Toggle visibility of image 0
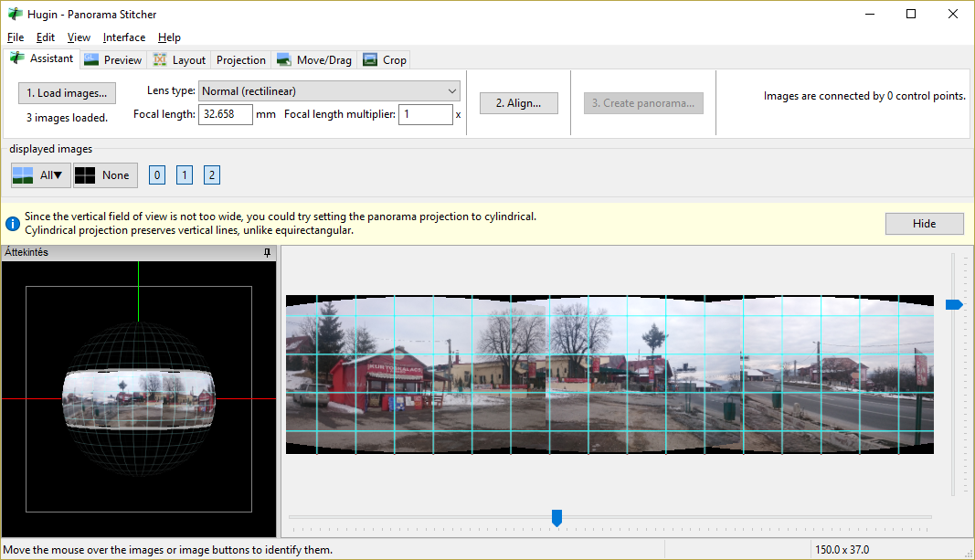 click(157, 175)
